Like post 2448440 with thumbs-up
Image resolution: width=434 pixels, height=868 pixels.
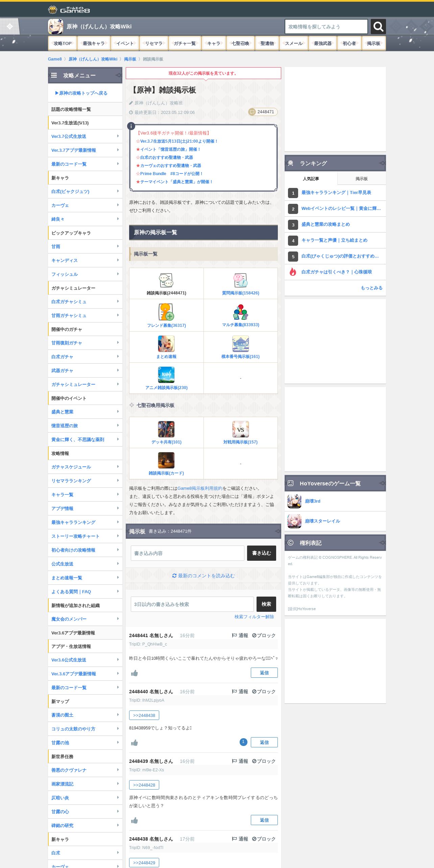(135, 743)
